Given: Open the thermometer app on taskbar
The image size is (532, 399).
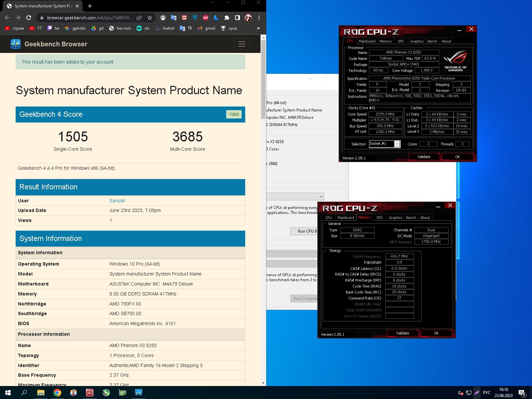Looking at the screenshot, I should click(x=74, y=393).
